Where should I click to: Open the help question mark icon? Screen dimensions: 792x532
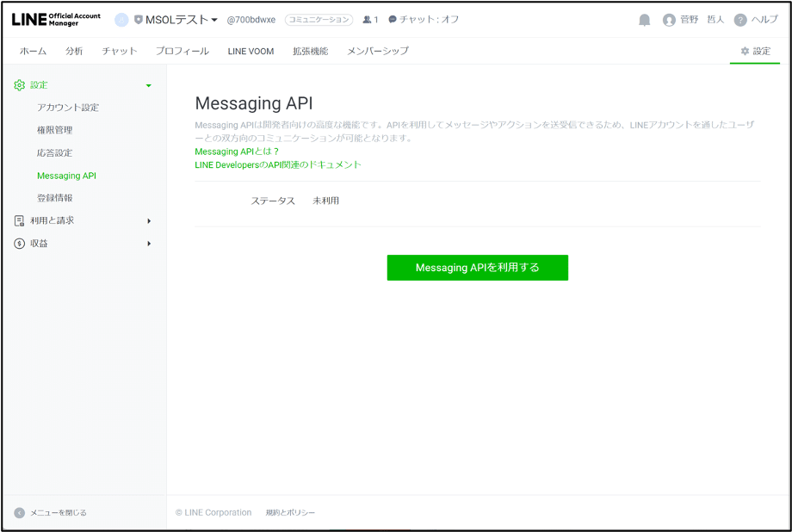pos(739,20)
